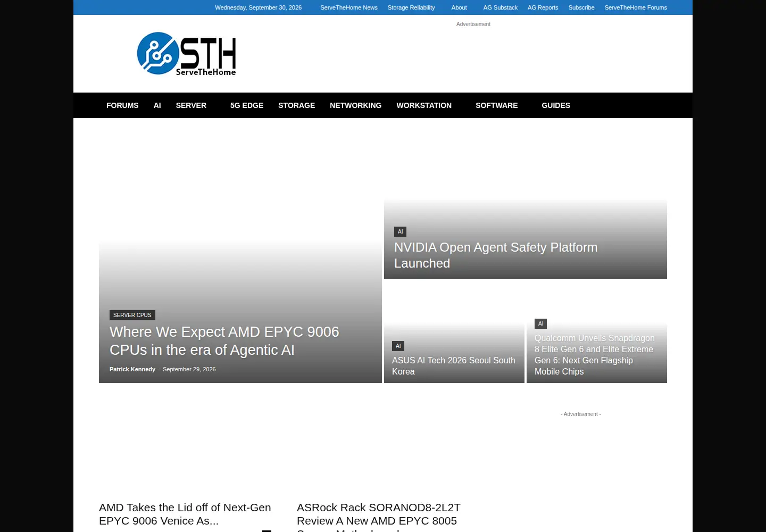This screenshot has height=532, width=766.
Task: Click the AI tag above Qualcomm headline
Action: [x=540, y=323]
